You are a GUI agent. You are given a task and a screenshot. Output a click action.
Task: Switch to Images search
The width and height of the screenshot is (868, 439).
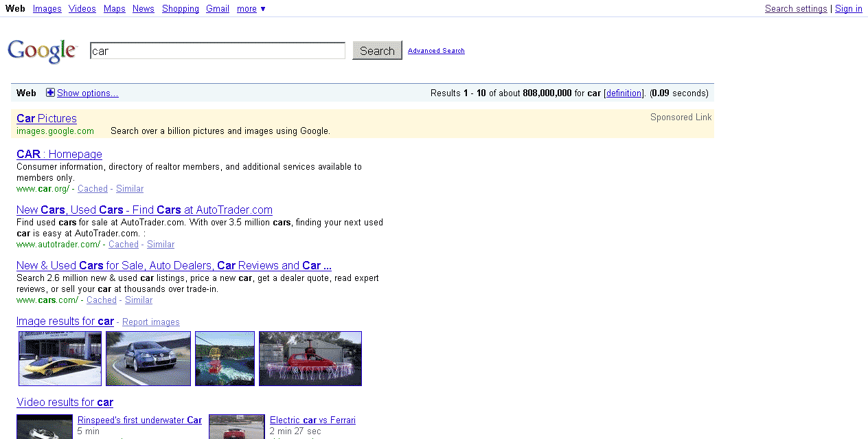pyautogui.click(x=47, y=9)
